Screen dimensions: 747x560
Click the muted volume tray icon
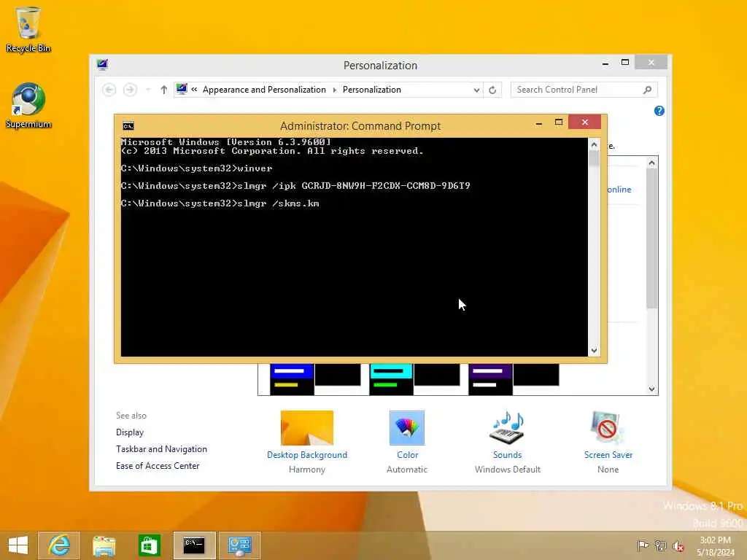tap(678, 545)
